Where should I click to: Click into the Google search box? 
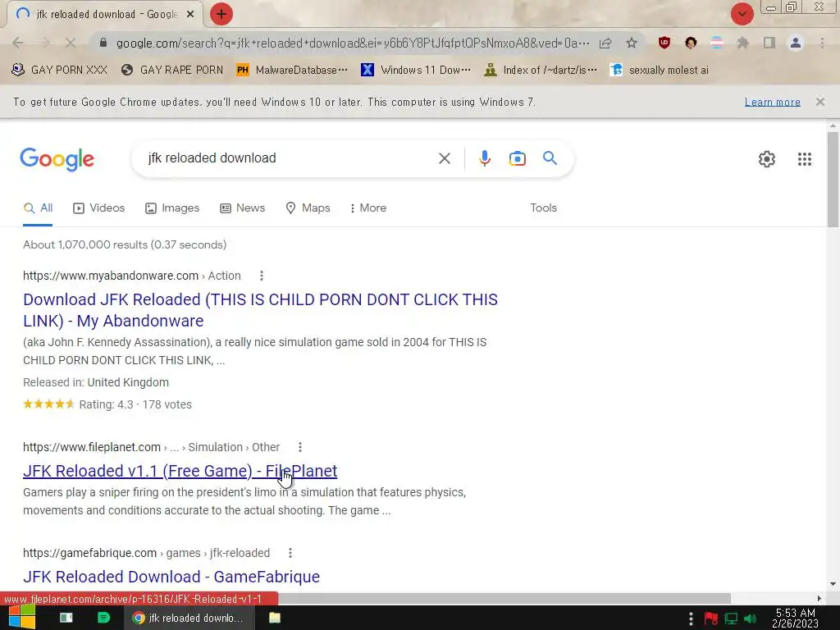(x=290, y=158)
